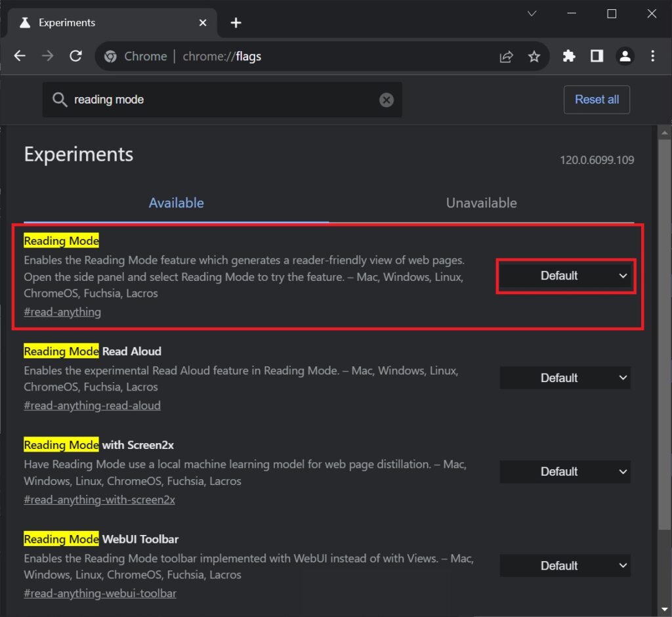
Task: Select the Available tab
Action: coord(176,203)
